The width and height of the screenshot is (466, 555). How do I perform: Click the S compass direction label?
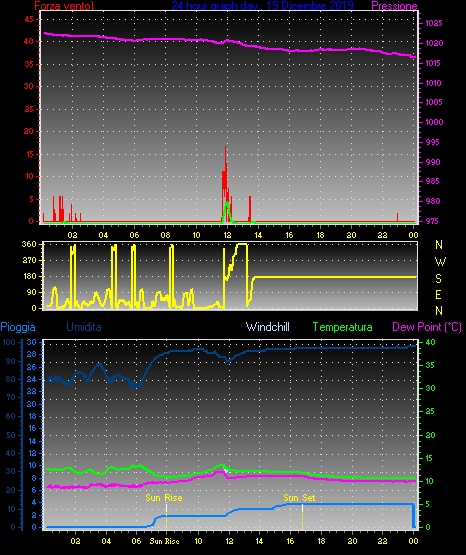[438, 279]
